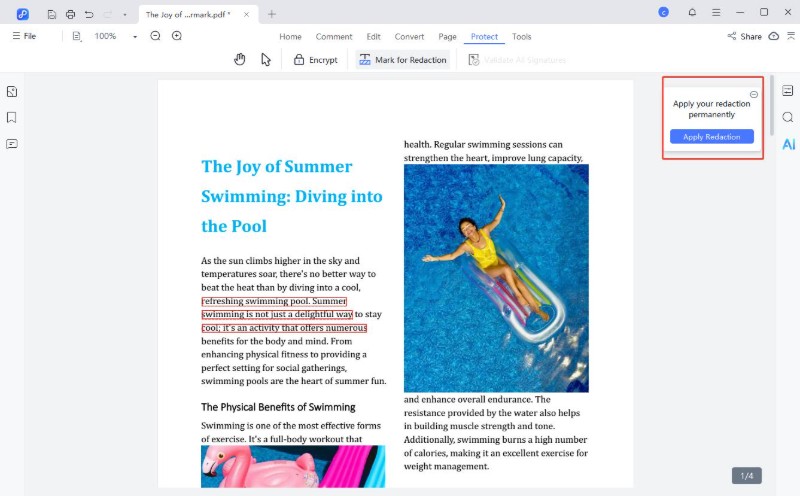The height and width of the screenshot is (496, 800).
Task: Click the search magnifier icon in sidebar
Action: (x=788, y=117)
